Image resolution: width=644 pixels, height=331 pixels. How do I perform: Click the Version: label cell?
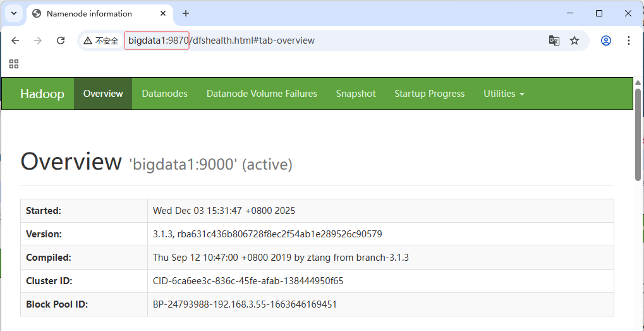point(84,234)
